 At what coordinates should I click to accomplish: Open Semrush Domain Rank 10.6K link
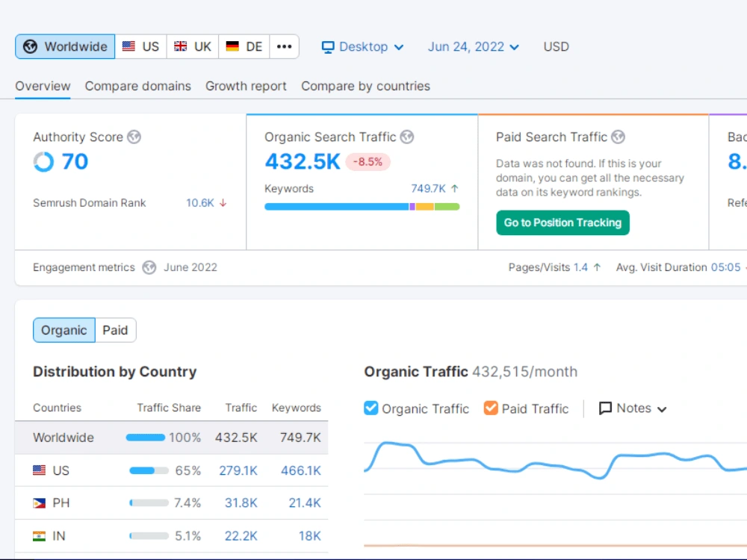[x=200, y=203]
